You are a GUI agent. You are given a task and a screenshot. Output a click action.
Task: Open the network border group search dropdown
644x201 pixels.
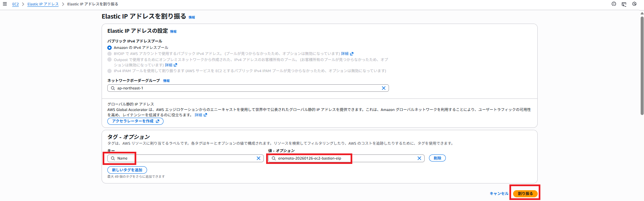click(x=246, y=88)
